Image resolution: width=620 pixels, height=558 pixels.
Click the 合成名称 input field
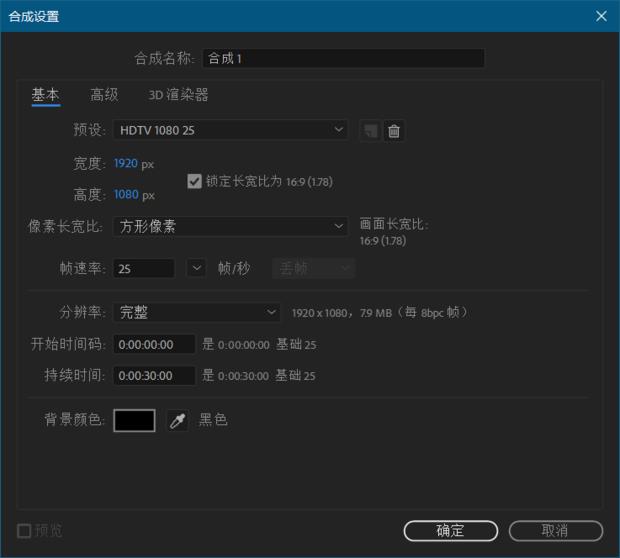[x=343, y=58]
